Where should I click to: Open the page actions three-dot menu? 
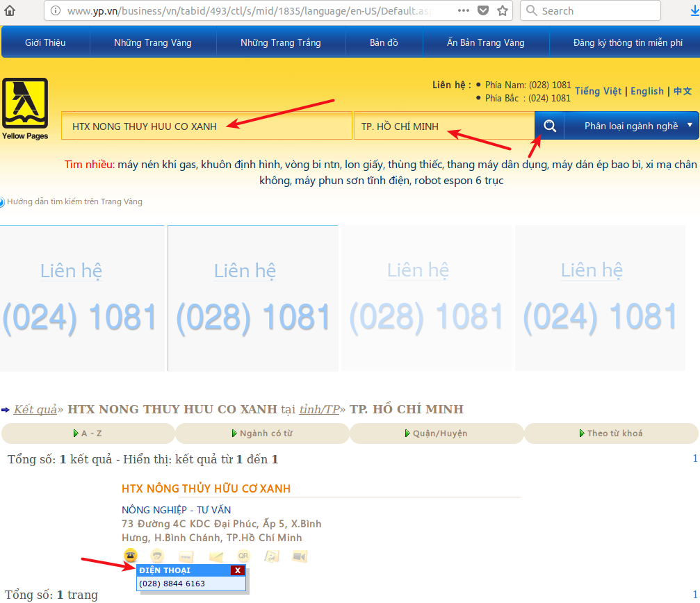tap(464, 10)
